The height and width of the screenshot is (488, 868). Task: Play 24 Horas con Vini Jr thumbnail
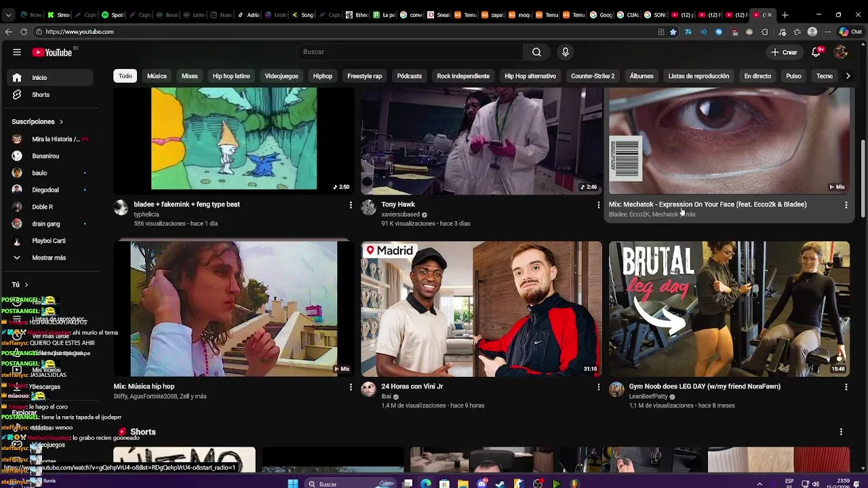click(481, 309)
